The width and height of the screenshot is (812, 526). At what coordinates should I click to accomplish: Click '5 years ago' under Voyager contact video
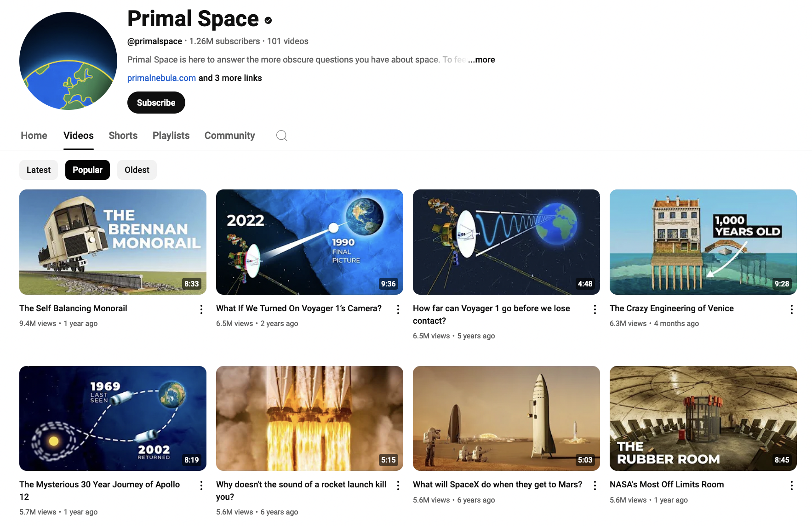pos(476,336)
